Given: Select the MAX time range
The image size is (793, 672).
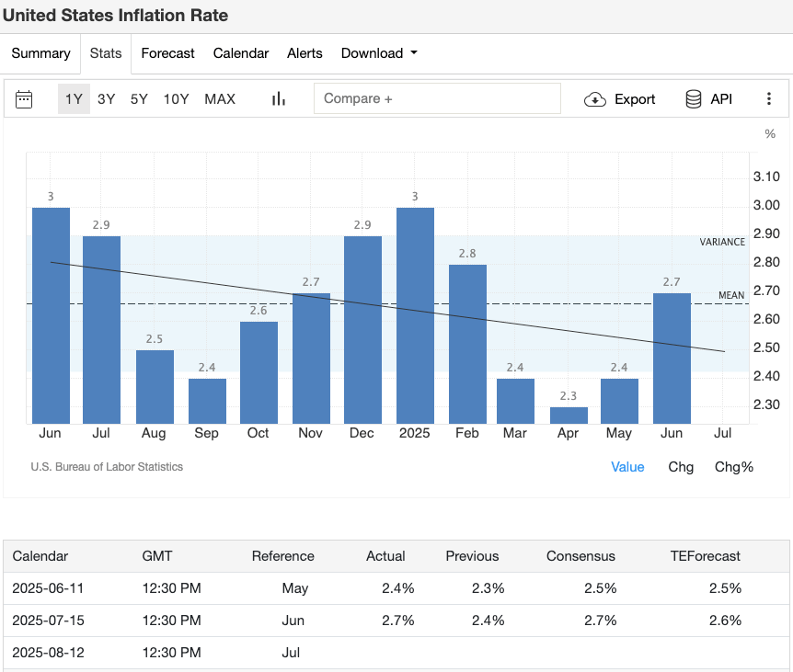Looking at the screenshot, I should 220,98.
